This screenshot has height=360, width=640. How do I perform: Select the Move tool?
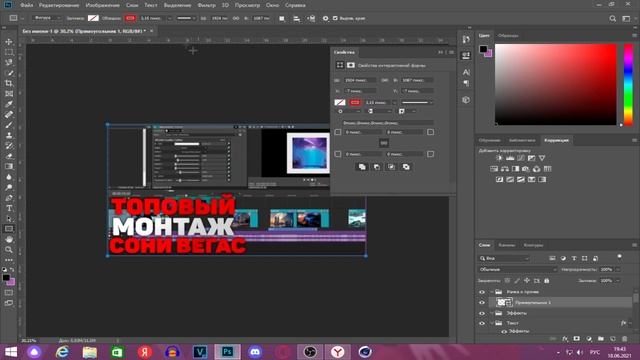pos(9,42)
